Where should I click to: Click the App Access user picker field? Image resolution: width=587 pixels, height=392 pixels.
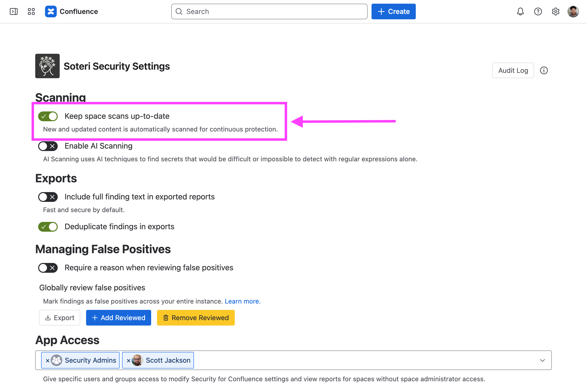[x=293, y=360]
